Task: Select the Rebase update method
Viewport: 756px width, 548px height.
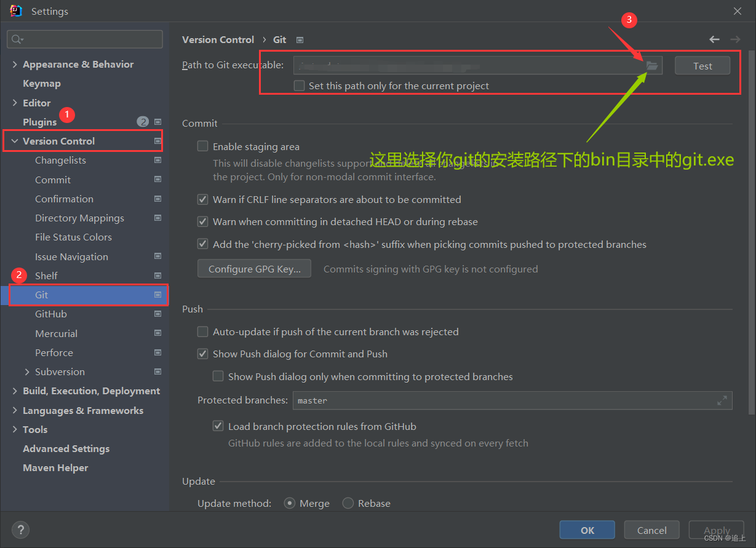Action: point(348,503)
